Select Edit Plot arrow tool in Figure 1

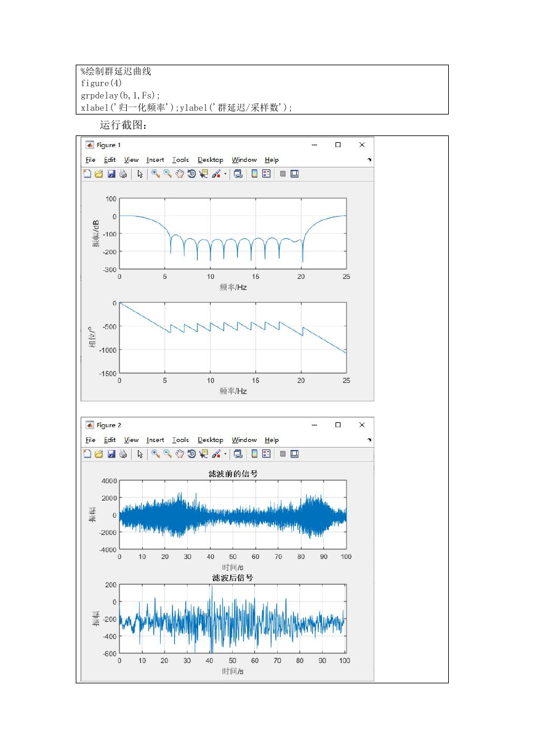click(x=140, y=174)
